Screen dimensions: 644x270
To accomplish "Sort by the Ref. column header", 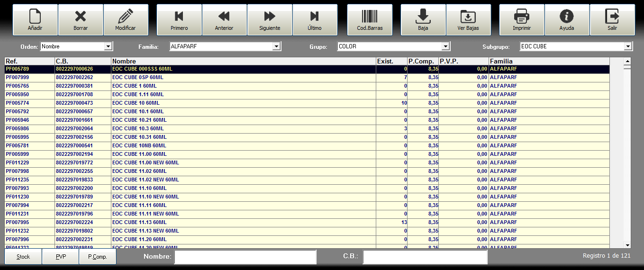I will point(30,61).
